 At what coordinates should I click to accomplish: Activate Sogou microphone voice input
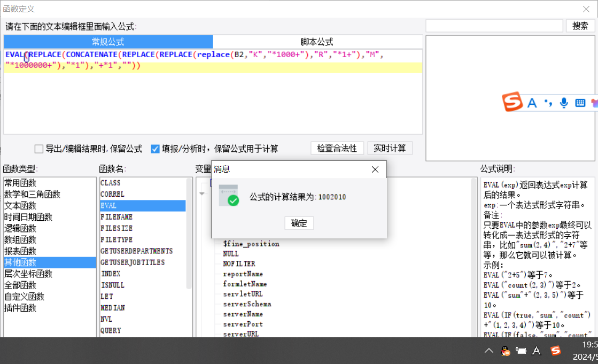(x=564, y=103)
